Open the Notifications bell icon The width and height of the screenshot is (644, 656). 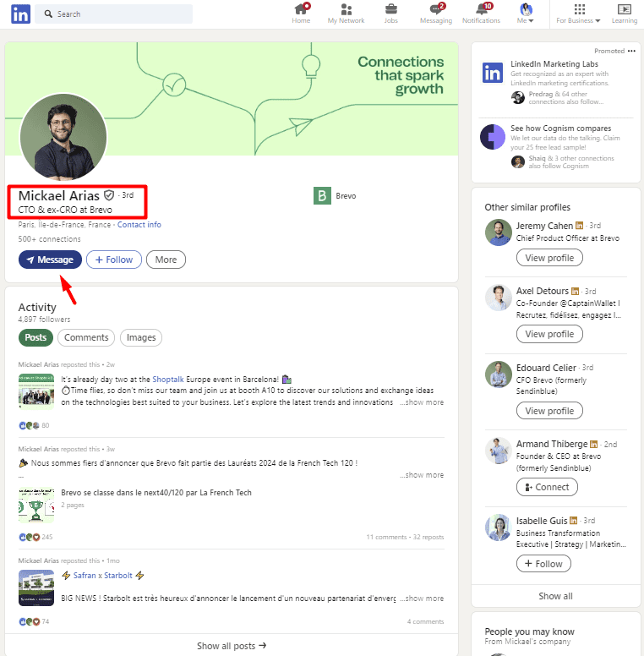[482, 14]
